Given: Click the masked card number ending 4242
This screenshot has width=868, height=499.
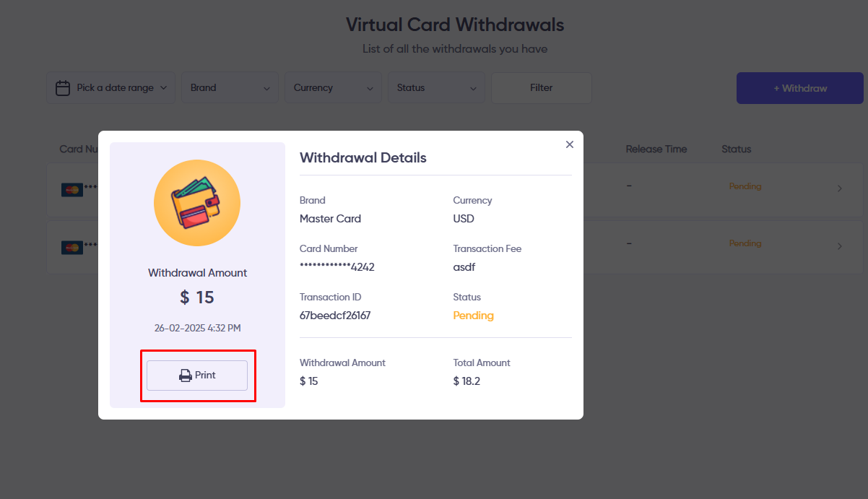Looking at the screenshot, I should [337, 267].
